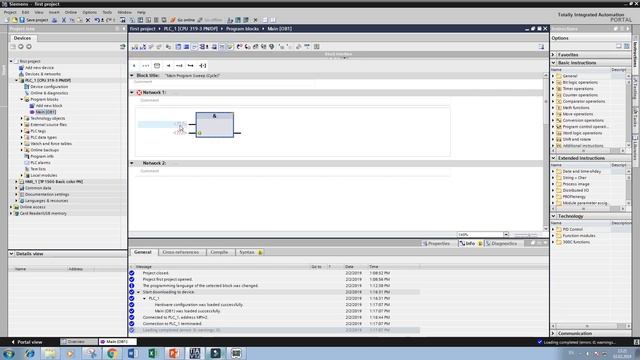Switch to the Cross-references tab

[x=181, y=252]
